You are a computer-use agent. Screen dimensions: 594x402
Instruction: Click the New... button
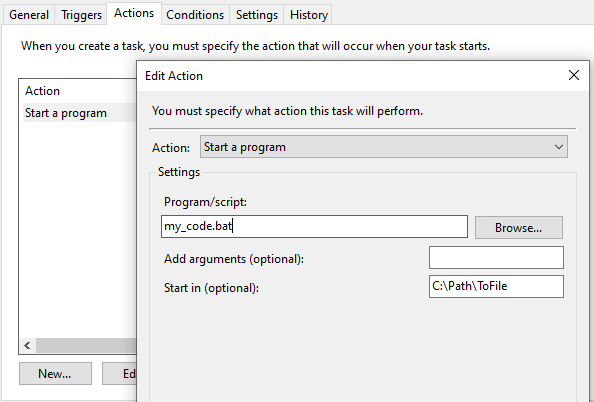tap(55, 374)
